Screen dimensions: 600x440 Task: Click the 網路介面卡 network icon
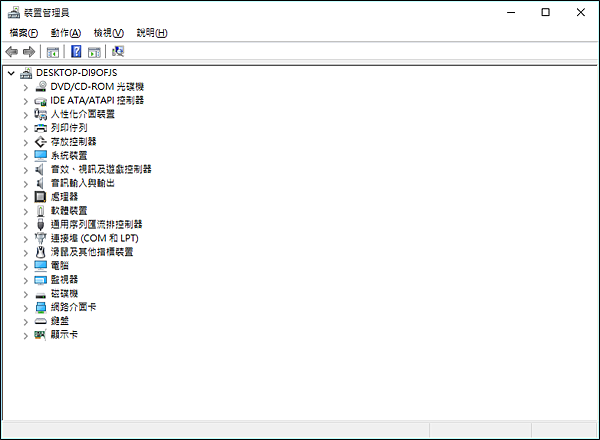coord(41,307)
